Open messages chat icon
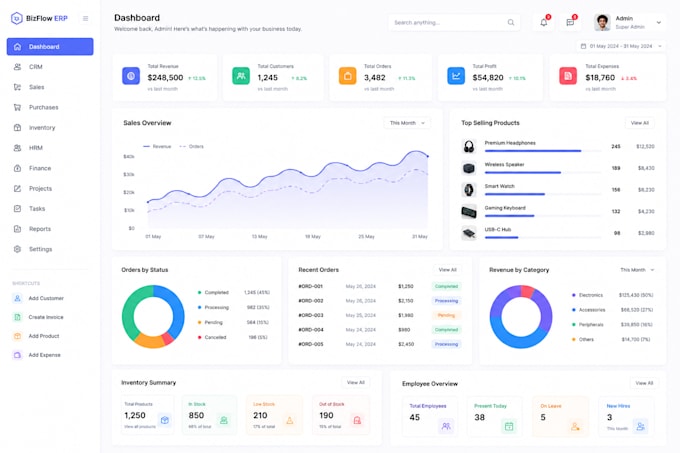This screenshot has width=680, height=453. (x=570, y=23)
